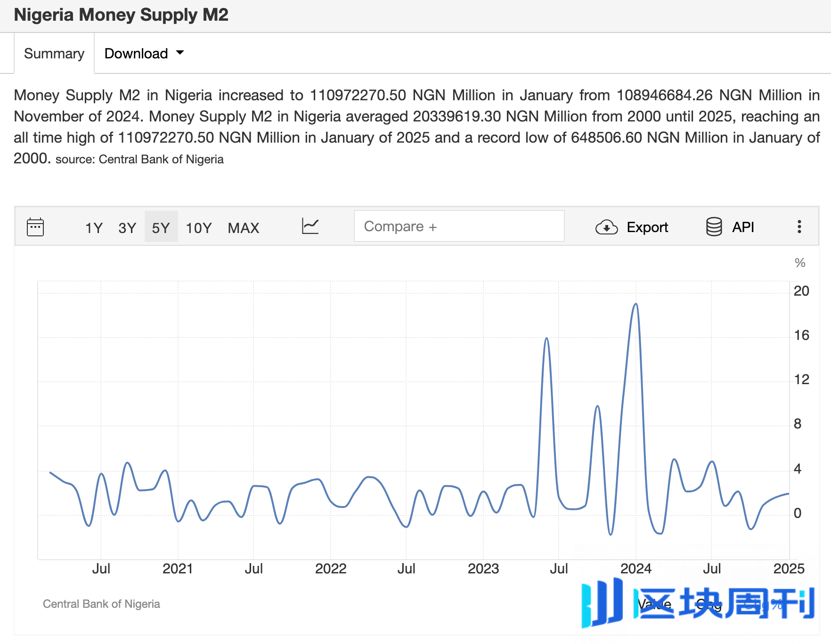The image size is (831, 644).
Task: Click the Export cloud download icon
Action: (606, 227)
